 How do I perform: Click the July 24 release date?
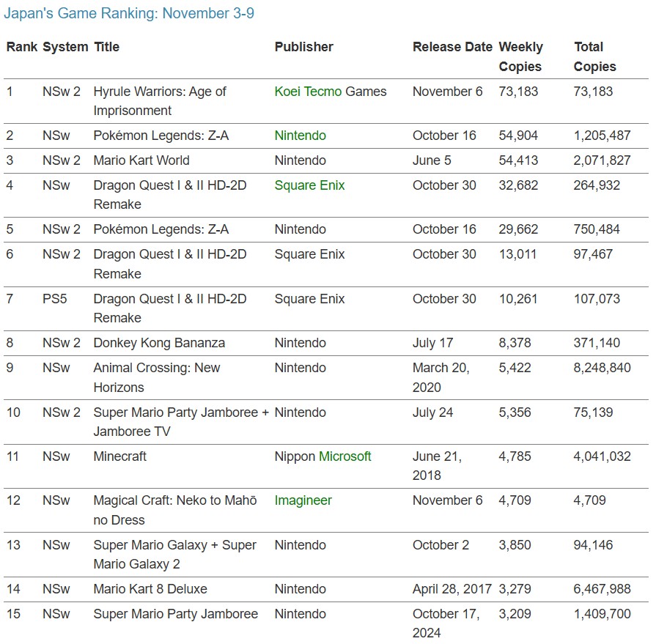coord(432,412)
